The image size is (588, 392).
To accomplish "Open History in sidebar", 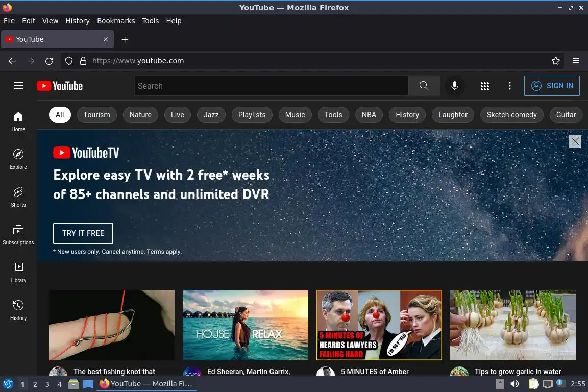I will coord(18,310).
